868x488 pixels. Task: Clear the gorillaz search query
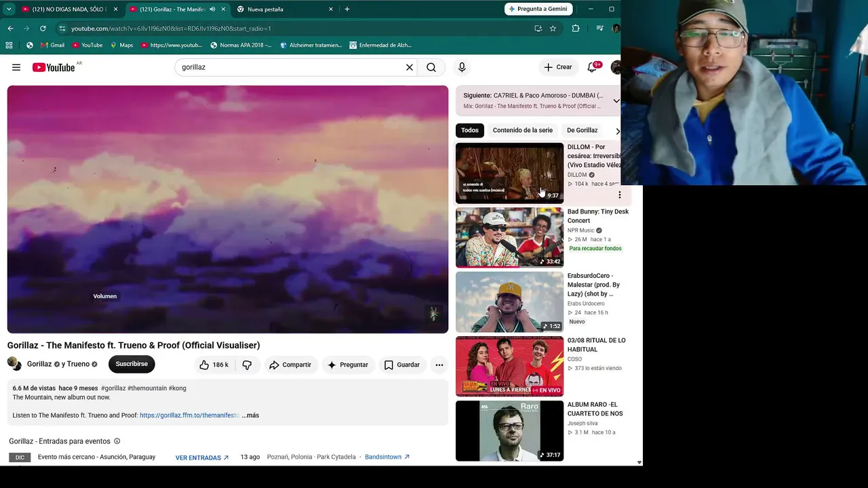pos(410,67)
